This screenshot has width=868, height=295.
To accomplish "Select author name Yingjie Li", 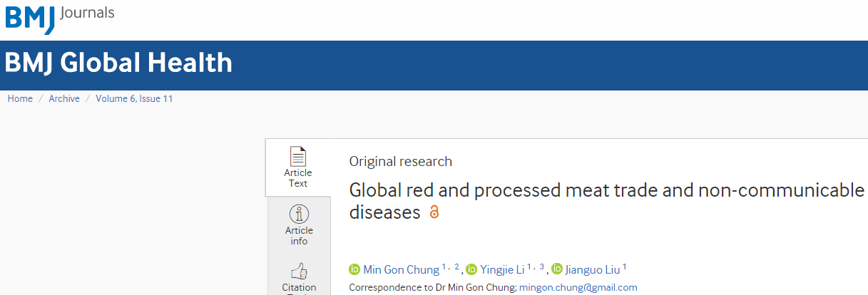I will [502, 269].
